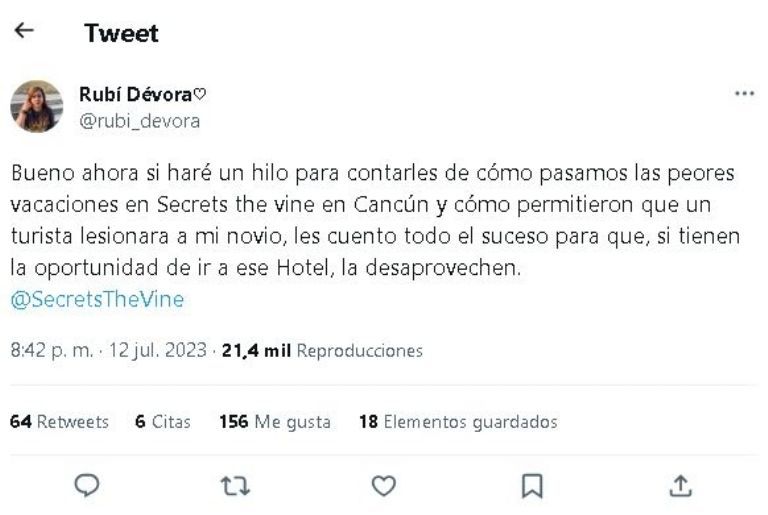The image size is (768, 515).
Task: Click the Tweet header title
Action: [121, 33]
